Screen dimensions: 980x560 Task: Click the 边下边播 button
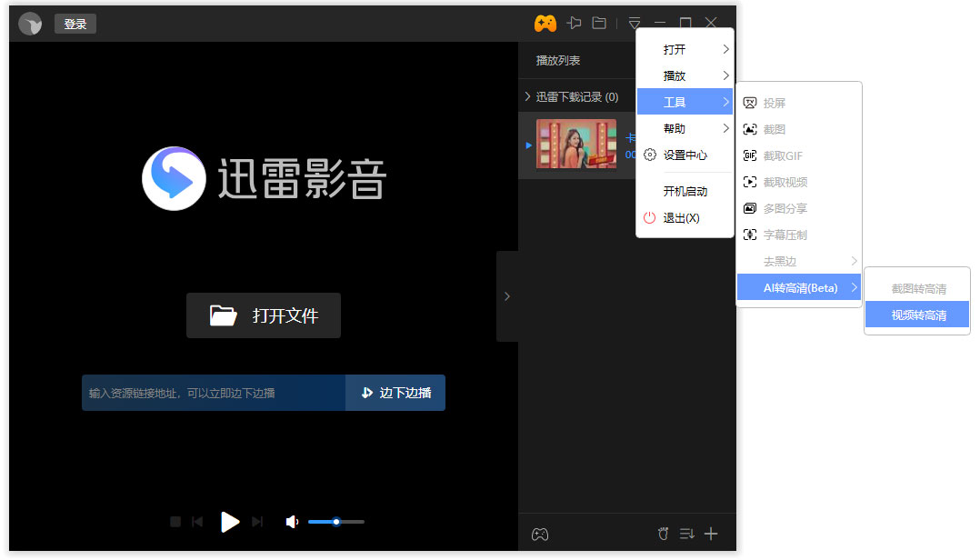395,393
